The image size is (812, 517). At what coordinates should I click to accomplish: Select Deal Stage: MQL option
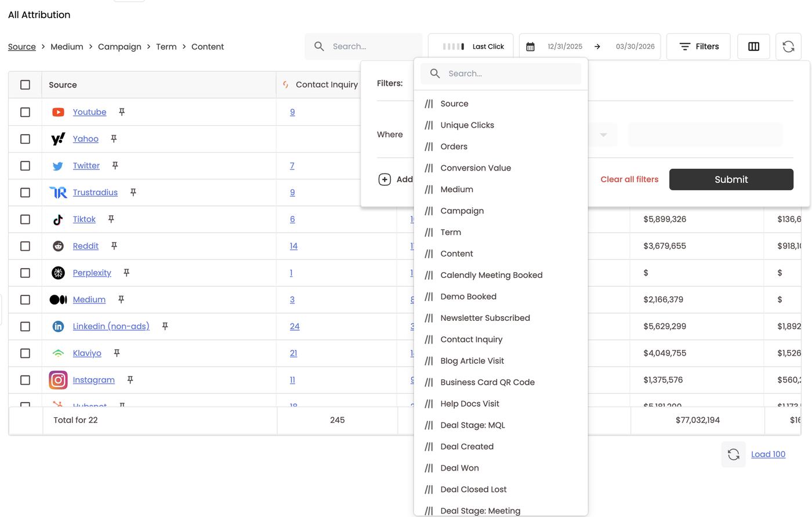501,425
